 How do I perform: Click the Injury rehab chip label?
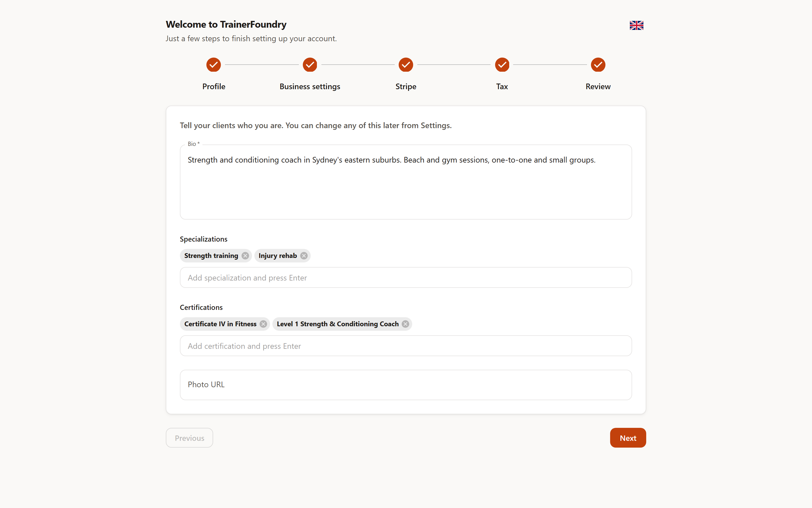277,256
